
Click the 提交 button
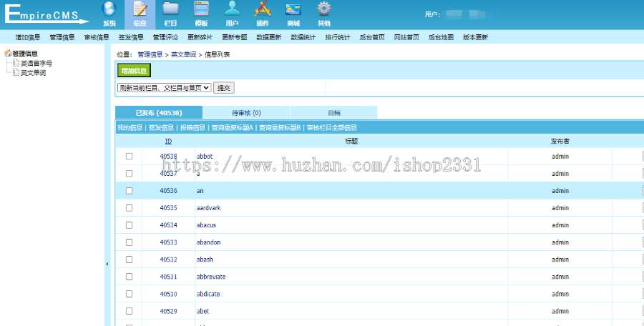tap(224, 88)
